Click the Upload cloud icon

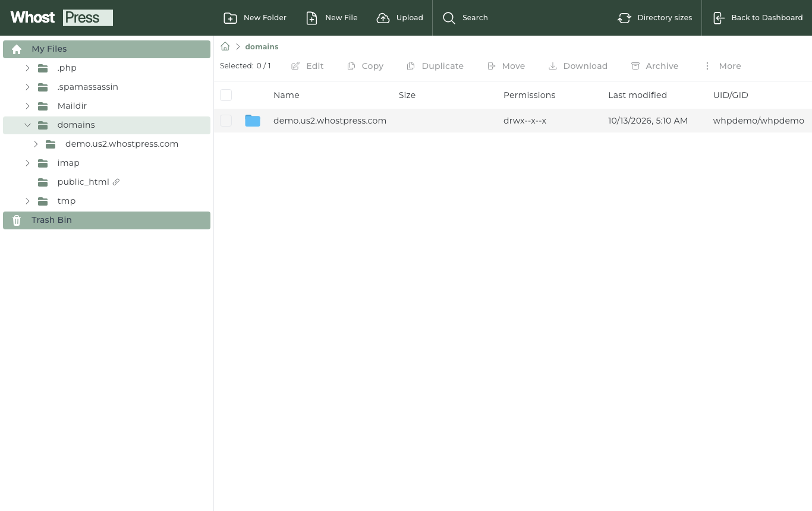(383, 18)
